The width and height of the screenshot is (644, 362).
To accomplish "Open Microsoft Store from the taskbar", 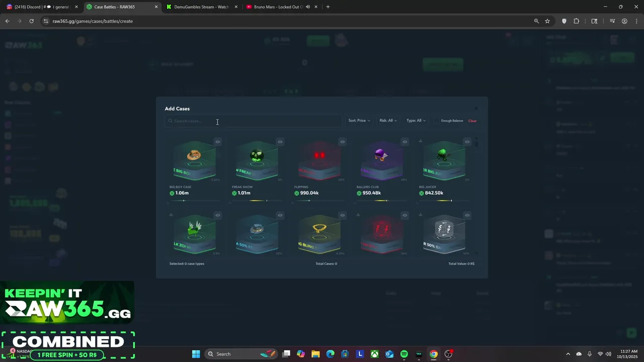I will point(345,354).
